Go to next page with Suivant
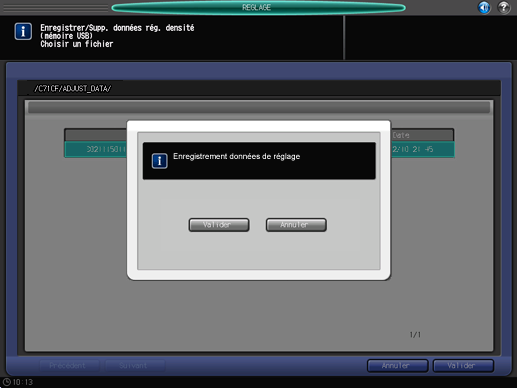This screenshot has height=388, width=517. [135, 366]
